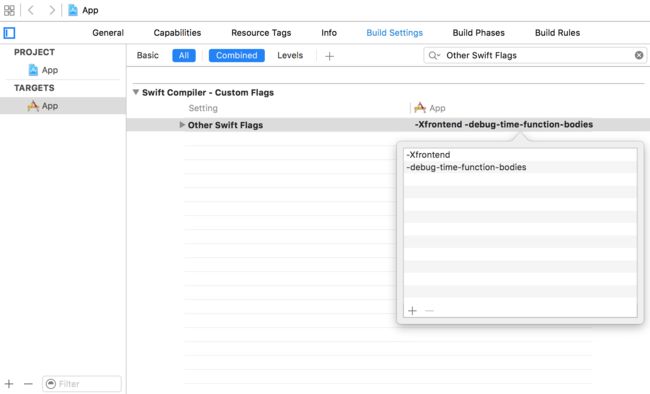Switch to Combined view
This screenshot has height=394, width=650.
coord(237,56)
